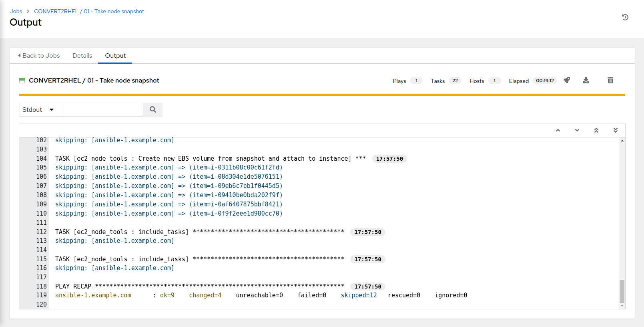Screen dimensions: 644x327
Task: Select item i-0f9f2eee1d980cc70 skipping line
Action: tap(169, 214)
